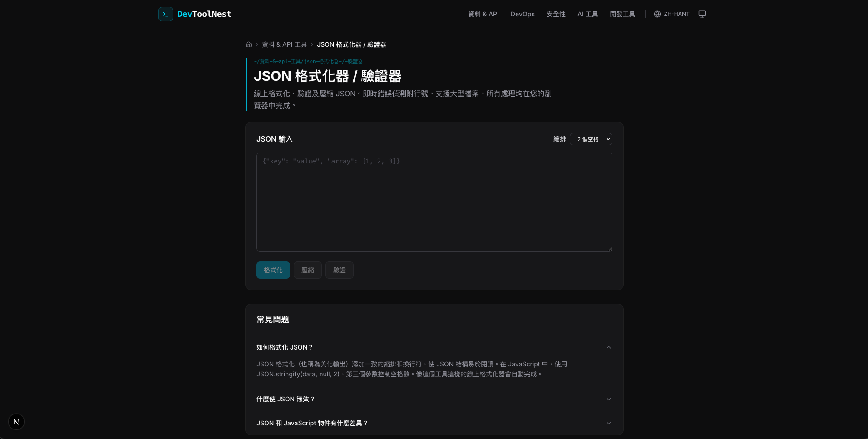Open the 開發工具 menu

pyautogui.click(x=622, y=14)
